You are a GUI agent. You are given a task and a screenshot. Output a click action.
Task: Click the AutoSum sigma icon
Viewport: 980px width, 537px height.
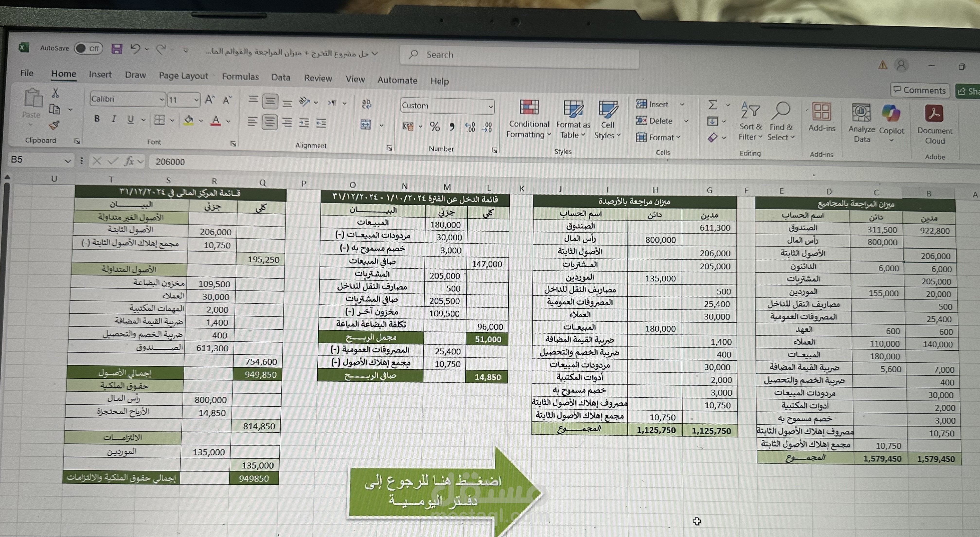pyautogui.click(x=713, y=105)
